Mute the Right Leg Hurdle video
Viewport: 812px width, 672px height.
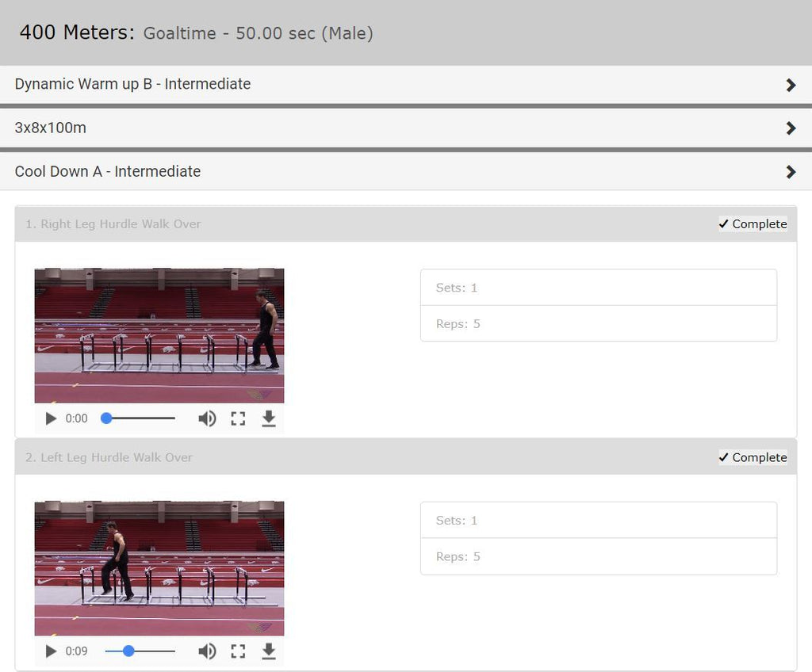click(207, 418)
